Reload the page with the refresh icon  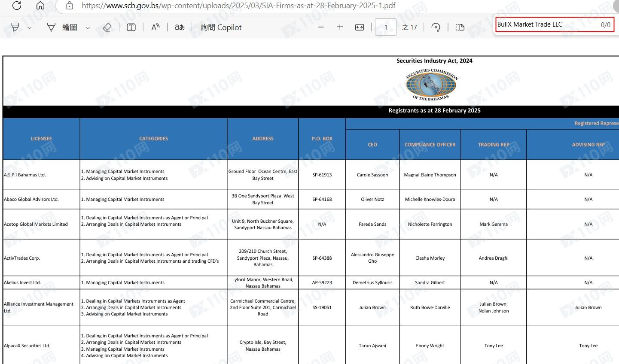[17, 6]
